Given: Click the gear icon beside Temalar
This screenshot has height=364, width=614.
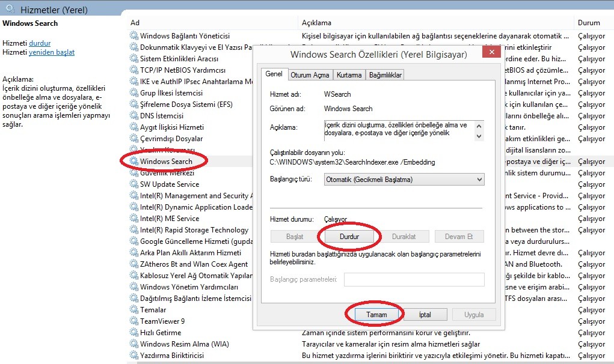Looking at the screenshot, I should [134, 310].
